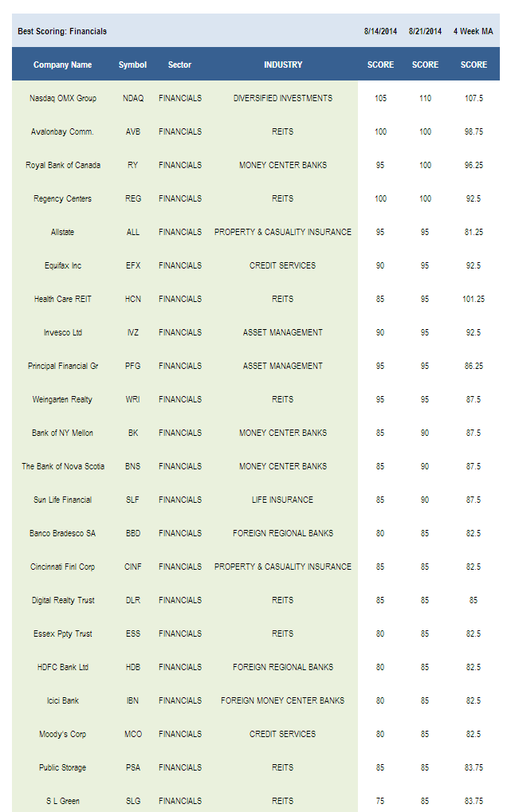
Task: Click Icici Bank's FOREIGN MONEY CENTER BANKS cell
Action: pyautogui.click(x=283, y=700)
